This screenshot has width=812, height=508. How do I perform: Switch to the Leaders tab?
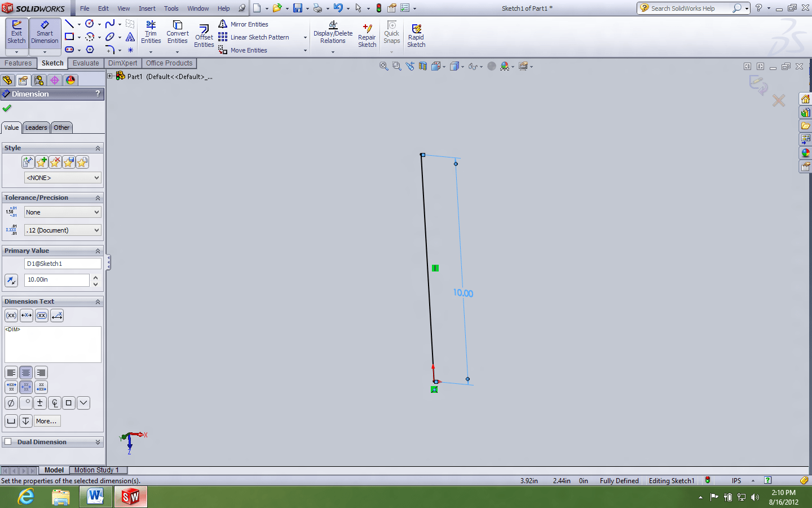[x=36, y=128]
